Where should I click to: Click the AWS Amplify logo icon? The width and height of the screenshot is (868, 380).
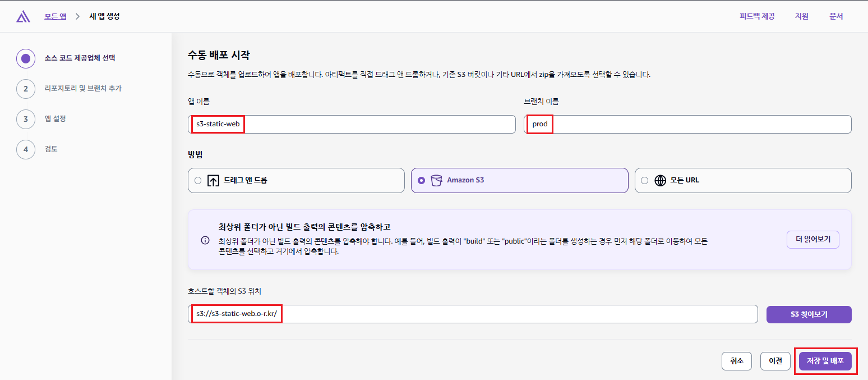click(x=23, y=16)
